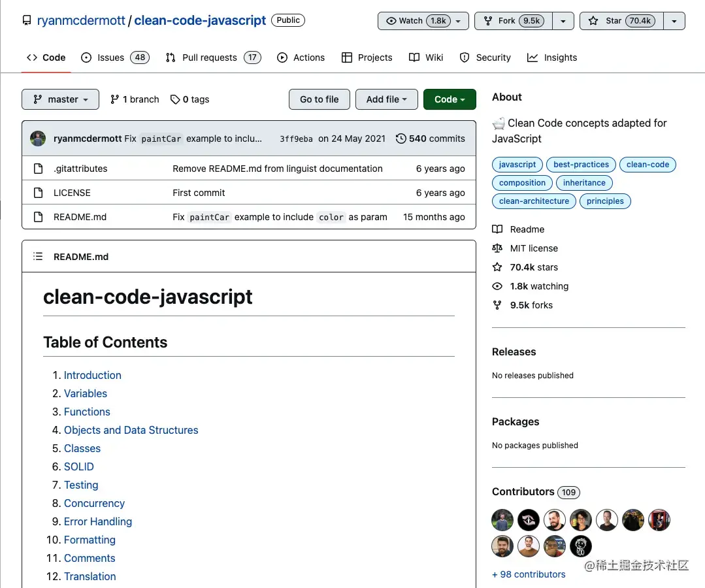Open the master branch dropdown

click(x=60, y=99)
